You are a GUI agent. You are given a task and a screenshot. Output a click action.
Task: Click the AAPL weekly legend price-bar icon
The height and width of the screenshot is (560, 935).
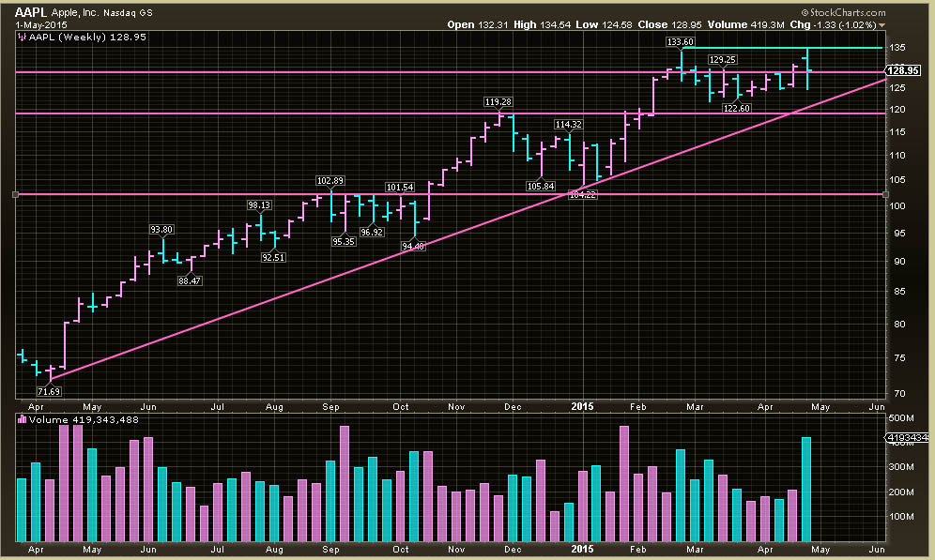click(23, 37)
